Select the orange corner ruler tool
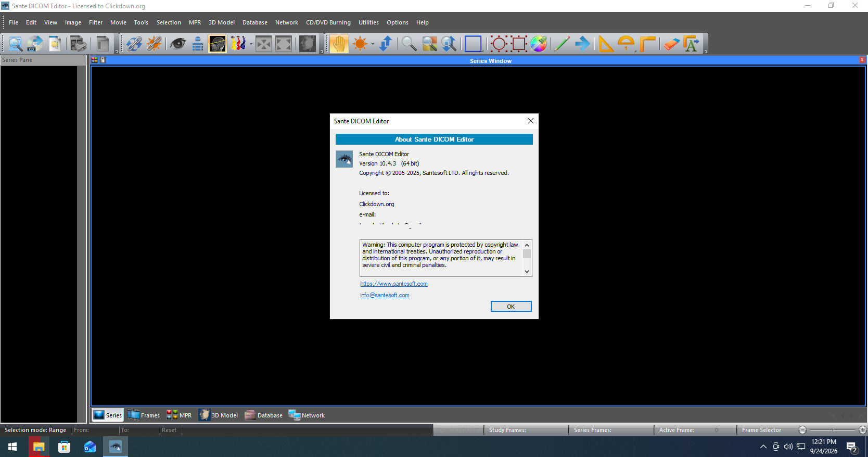 click(647, 44)
